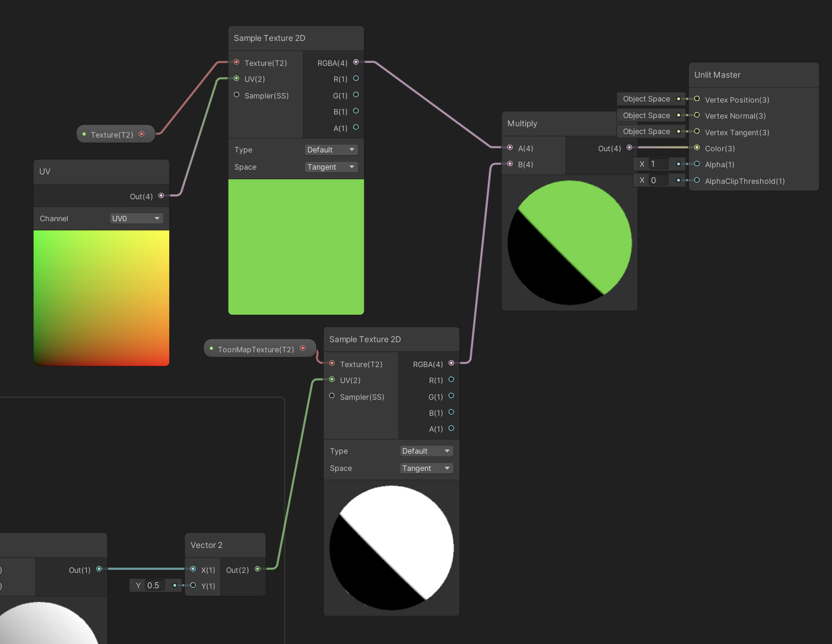Click the A(1) output port of top Sample Texture 2D
This screenshot has width=832, height=644.
pyautogui.click(x=356, y=127)
